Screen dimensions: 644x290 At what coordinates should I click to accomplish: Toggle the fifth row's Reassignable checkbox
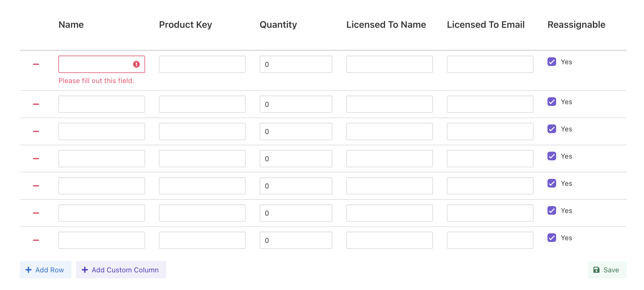(x=552, y=183)
